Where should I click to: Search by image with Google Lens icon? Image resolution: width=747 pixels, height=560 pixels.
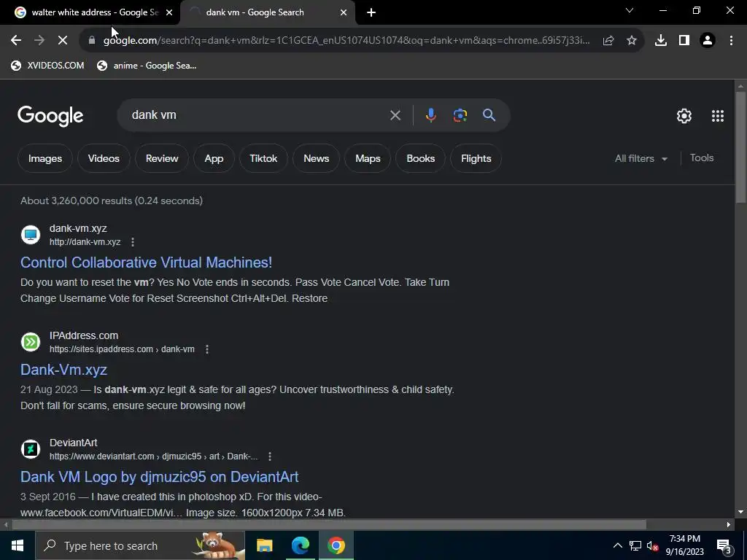click(x=460, y=115)
